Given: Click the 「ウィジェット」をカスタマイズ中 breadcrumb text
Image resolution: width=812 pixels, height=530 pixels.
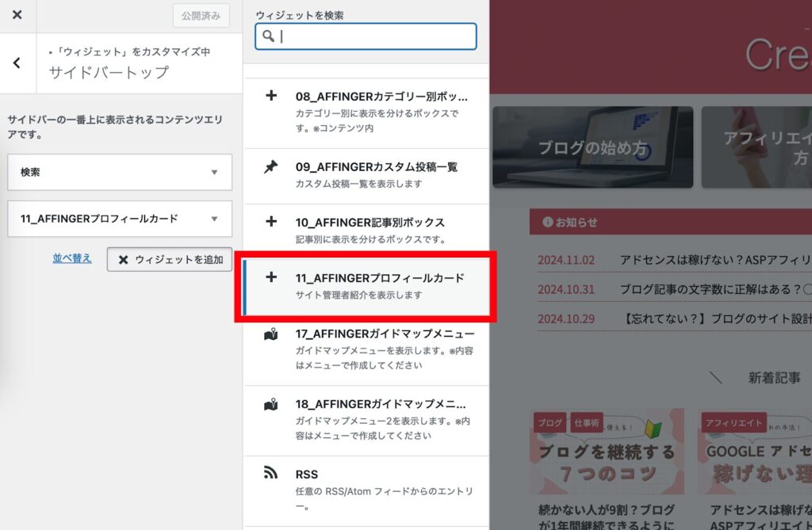Looking at the screenshot, I should pyautogui.click(x=132, y=51).
